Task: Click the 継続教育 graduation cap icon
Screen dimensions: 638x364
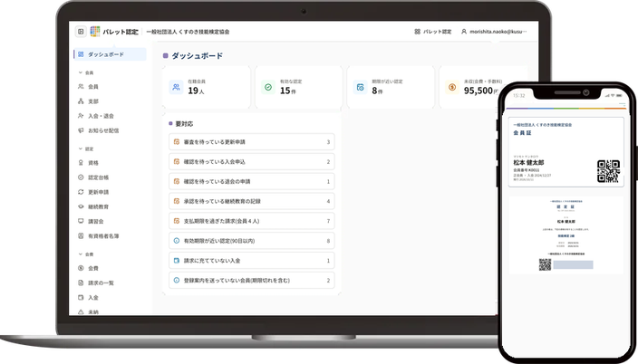Action: click(x=81, y=206)
